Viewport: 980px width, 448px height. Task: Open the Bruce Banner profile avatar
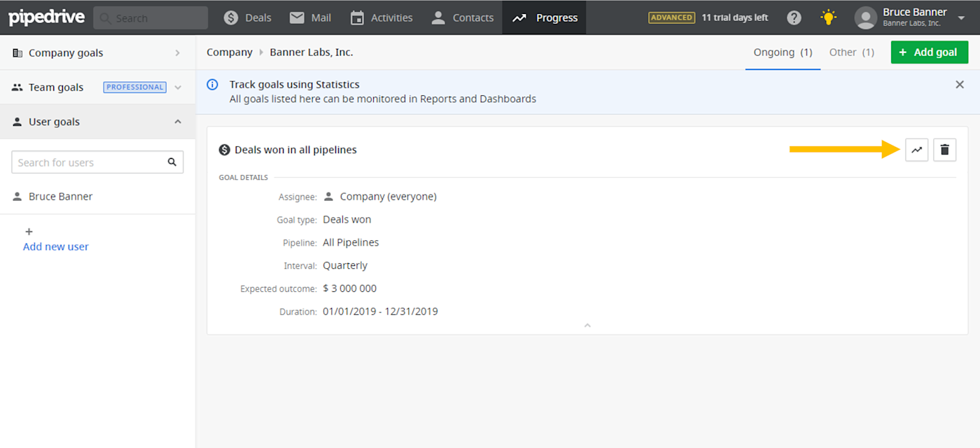[x=866, y=17]
